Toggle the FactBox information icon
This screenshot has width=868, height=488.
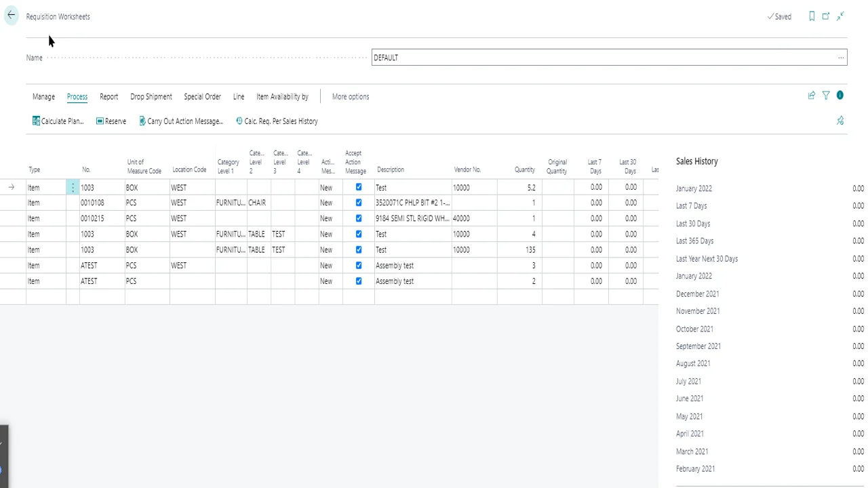pos(840,96)
